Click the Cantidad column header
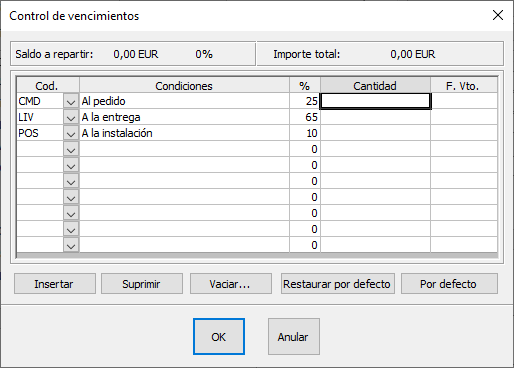Viewport: 514px width, 368px height. click(x=375, y=86)
